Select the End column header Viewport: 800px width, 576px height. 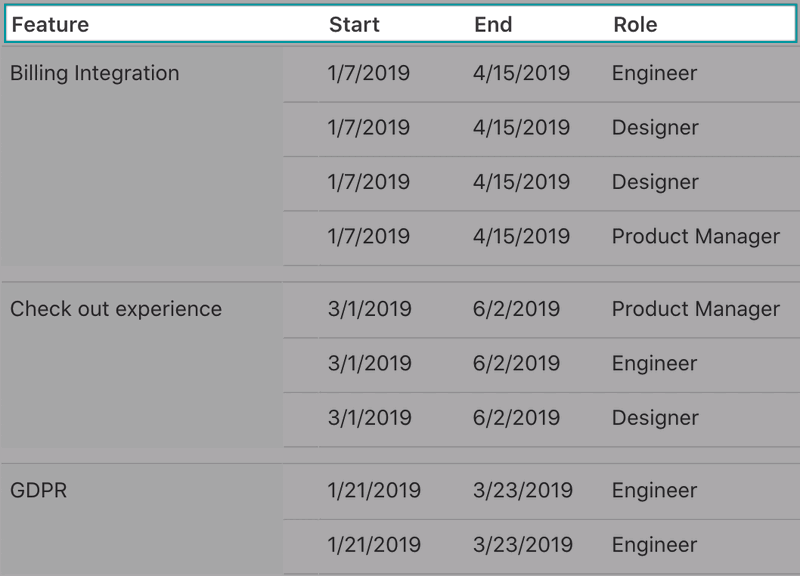click(x=493, y=25)
